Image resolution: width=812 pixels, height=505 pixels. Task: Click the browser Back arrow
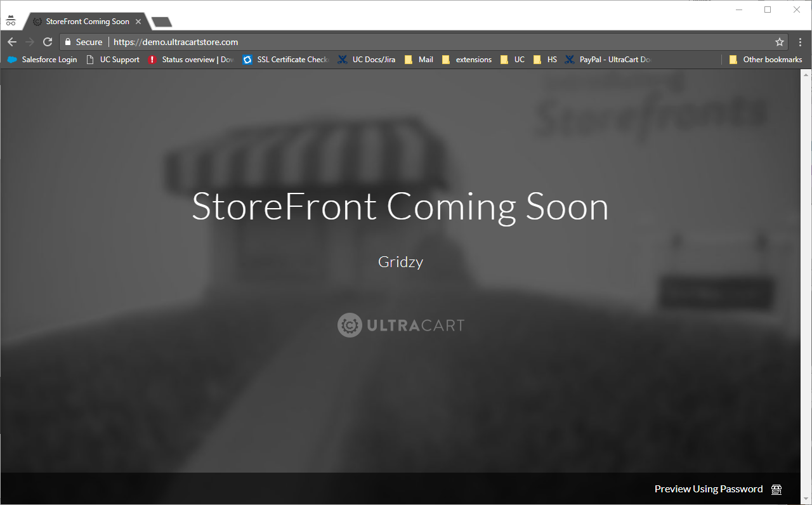click(12, 42)
